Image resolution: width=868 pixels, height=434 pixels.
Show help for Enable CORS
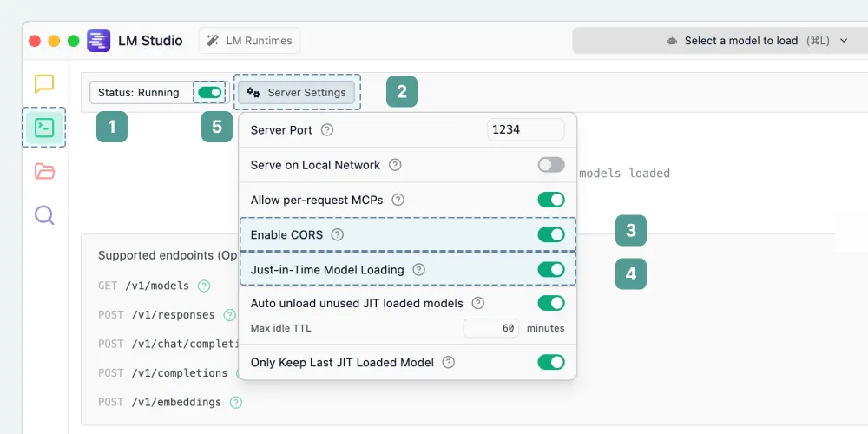click(337, 234)
